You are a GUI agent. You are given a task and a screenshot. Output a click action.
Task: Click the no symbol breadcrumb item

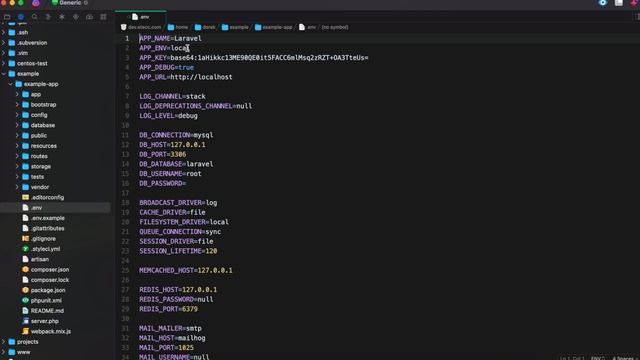(x=335, y=27)
